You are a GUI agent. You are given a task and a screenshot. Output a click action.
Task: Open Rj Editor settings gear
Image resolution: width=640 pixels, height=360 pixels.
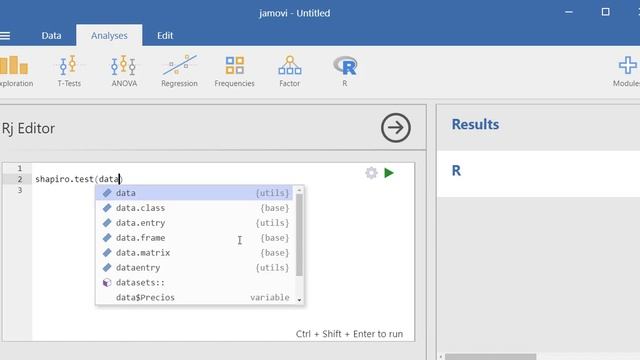click(371, 173)
